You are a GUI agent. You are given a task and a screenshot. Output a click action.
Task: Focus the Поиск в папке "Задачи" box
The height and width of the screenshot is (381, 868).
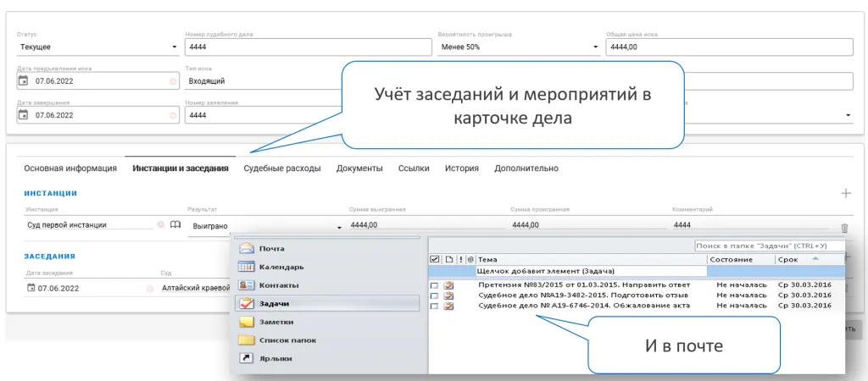(x=770, y=246)
